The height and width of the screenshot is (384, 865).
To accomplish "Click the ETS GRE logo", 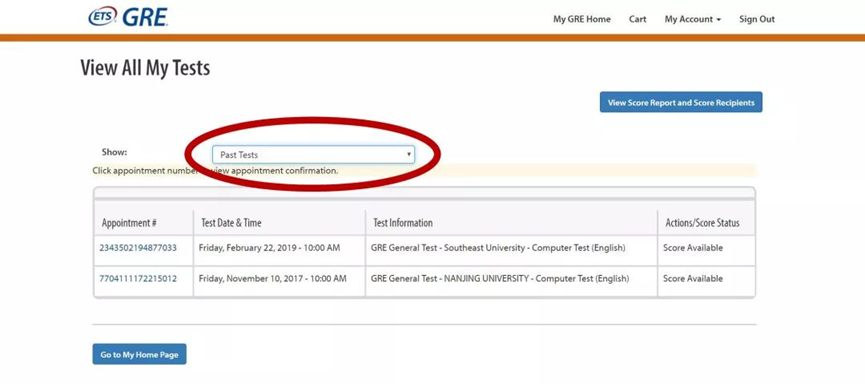I will [x=128, y=17].
